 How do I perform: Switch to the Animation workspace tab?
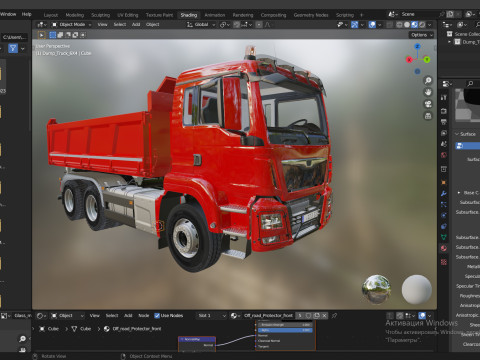coord(215,15)
